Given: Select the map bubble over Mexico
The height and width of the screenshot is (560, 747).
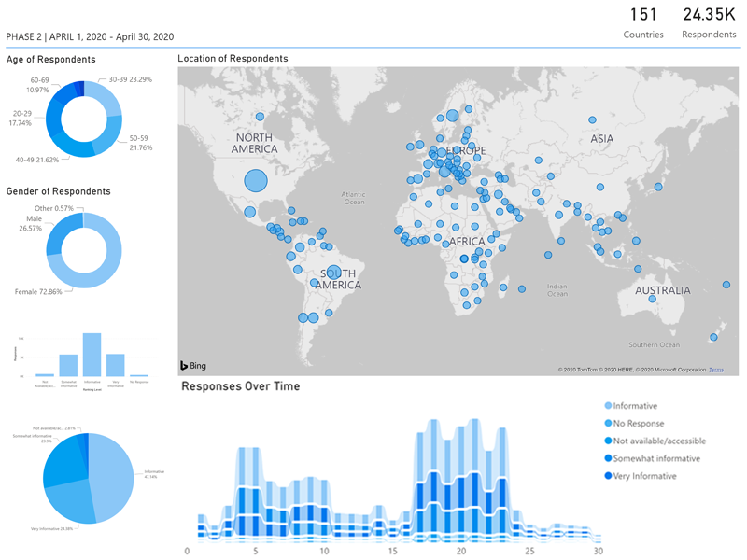Looking at the screenshot, I should [x=249, y=212].
